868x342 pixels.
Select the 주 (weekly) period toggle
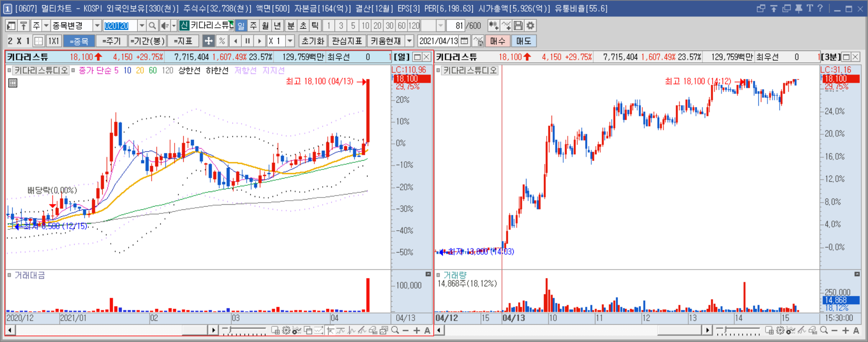pos(253,26)
